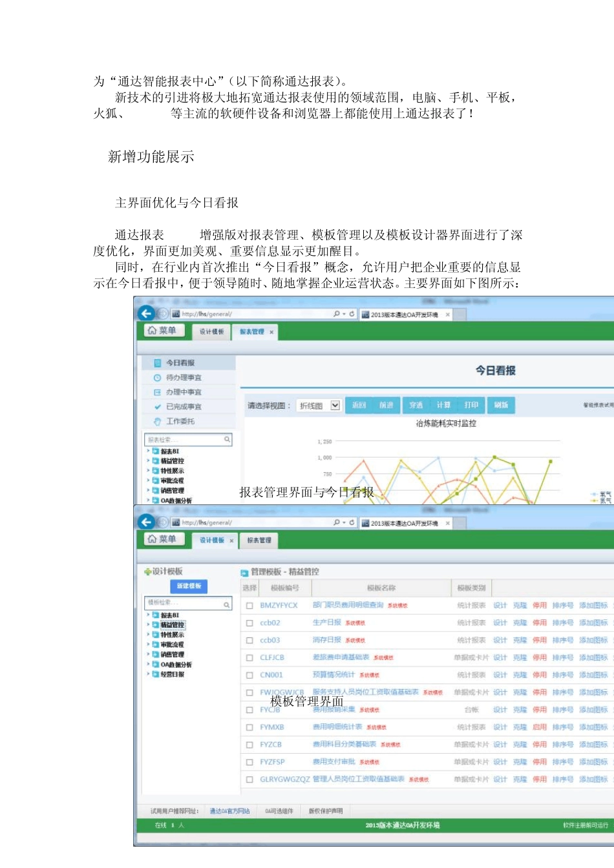Click the 返回 toolbar button
The height and width of the screenshot is (868, 614).
[359, 405]
